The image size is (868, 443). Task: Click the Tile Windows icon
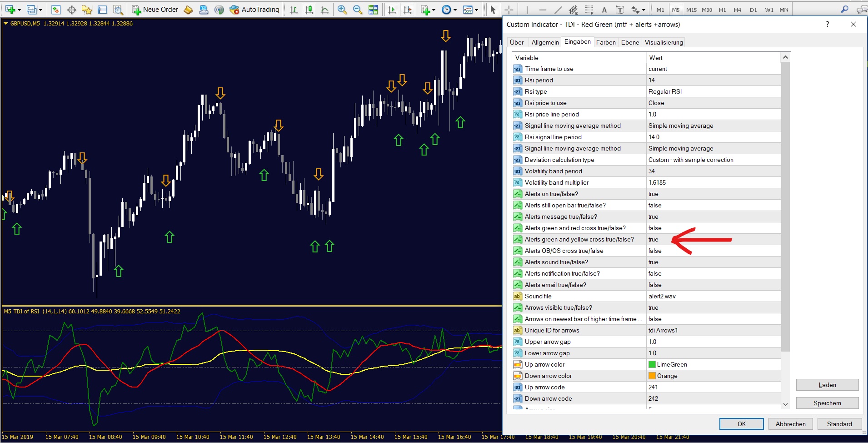pos(373,10)
